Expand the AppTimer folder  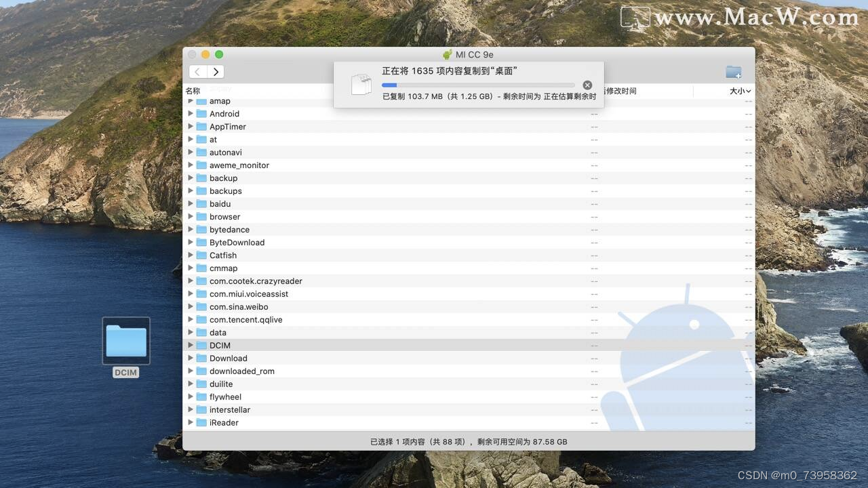coord(191,127)
